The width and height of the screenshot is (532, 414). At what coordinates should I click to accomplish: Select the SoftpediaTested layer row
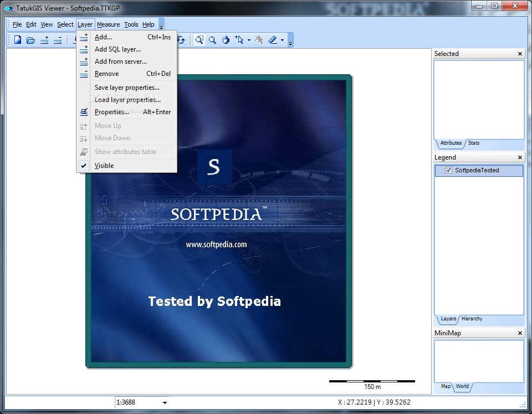pos(479,170)
